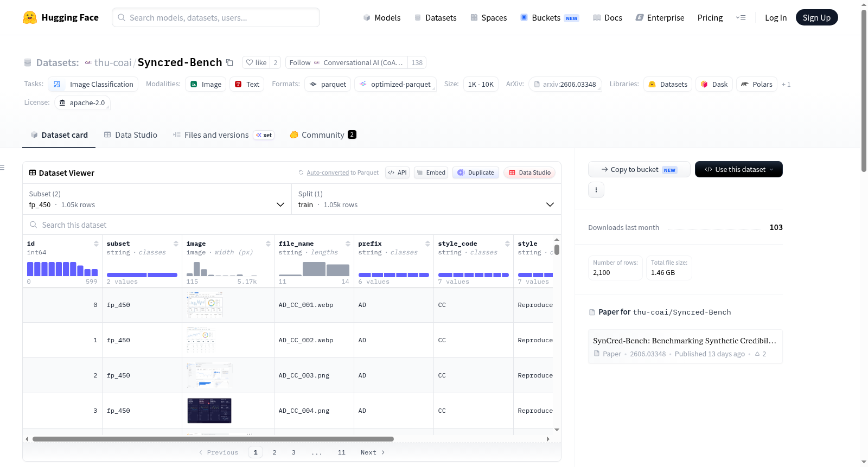Image resolution: width=868 pixels, height=467 pixels.
Task: Click the heart like button
Action: click(x=256, y=62)
